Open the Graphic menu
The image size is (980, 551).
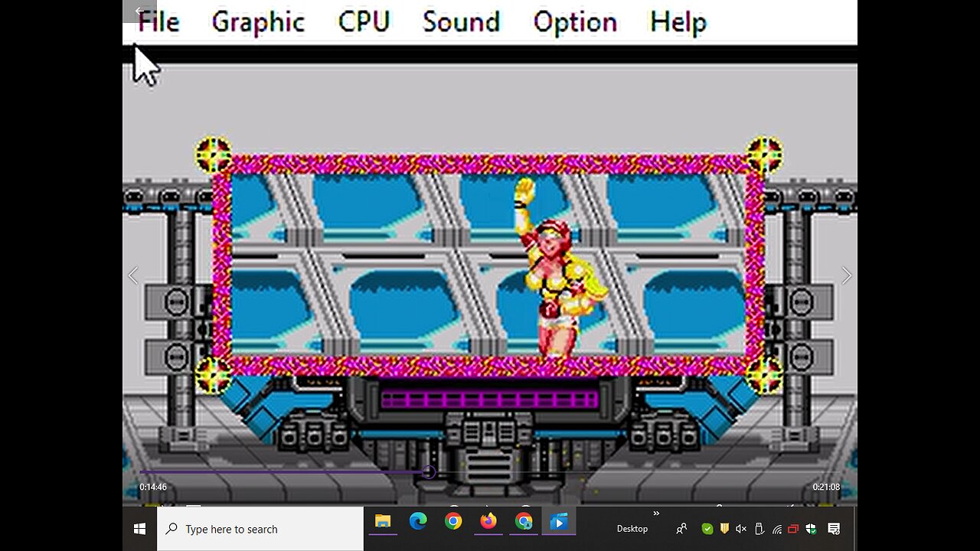click(x=258, y=22)
